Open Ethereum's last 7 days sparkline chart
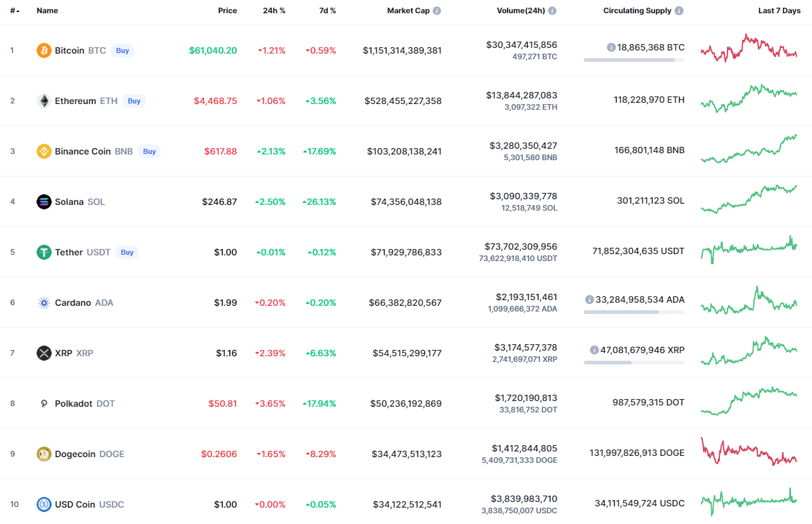This screenshot has height=524, width=812. coord(749,98)
